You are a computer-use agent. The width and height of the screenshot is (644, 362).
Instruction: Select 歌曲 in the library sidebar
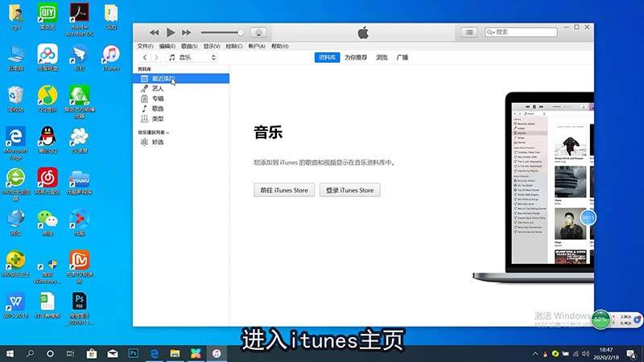[181, 109]
